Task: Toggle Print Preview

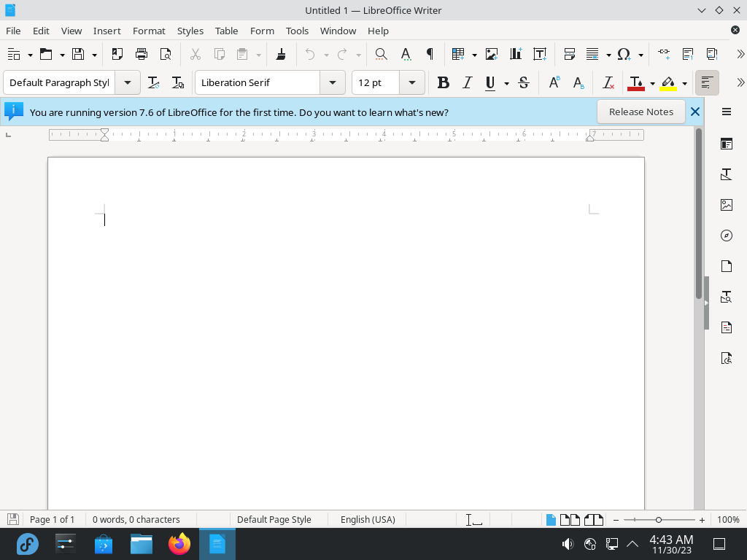Action: [x=166, y=54]
